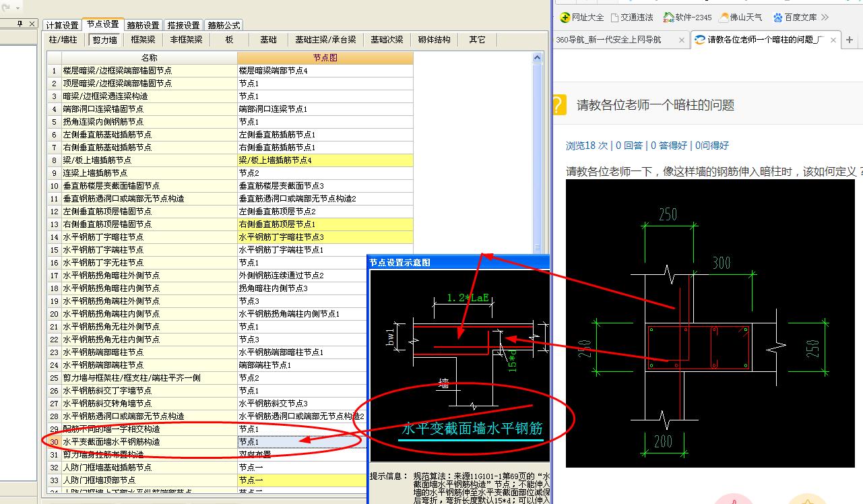Select 框架梁 component category
Image resolution: width=863 pixels, height=504 pixels.
click(x=143, y=40)
